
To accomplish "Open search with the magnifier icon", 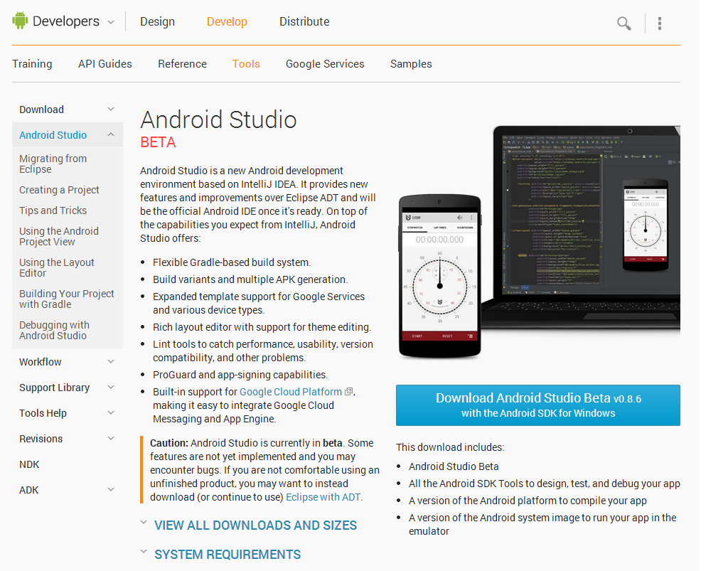I will [623, 23].
